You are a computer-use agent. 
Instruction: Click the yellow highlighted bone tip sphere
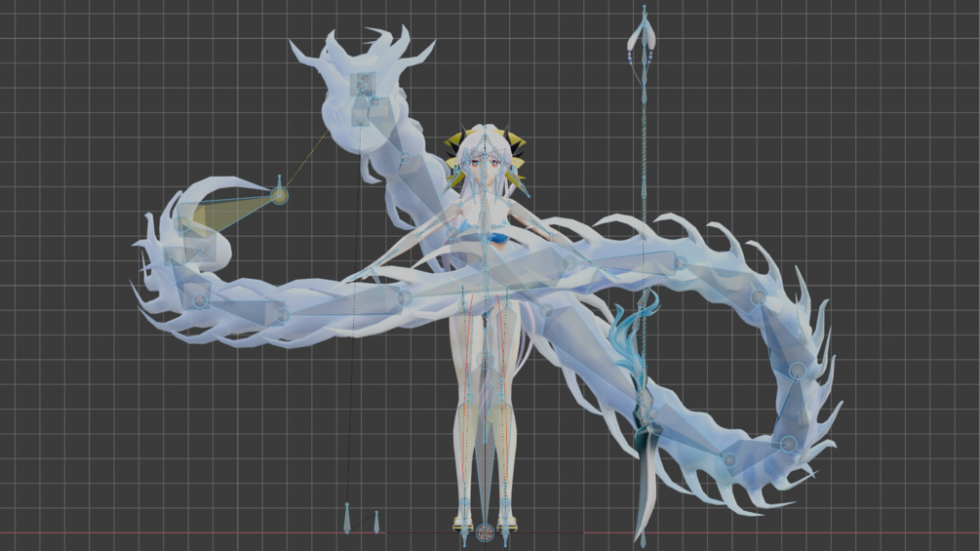279,196
